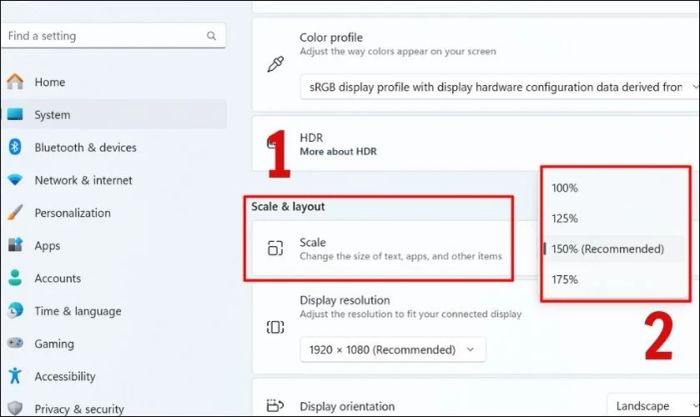This screenshot has width=700, height=417.
Task: Go to Bluetooth & devices settings
Action: coord(114,147)
